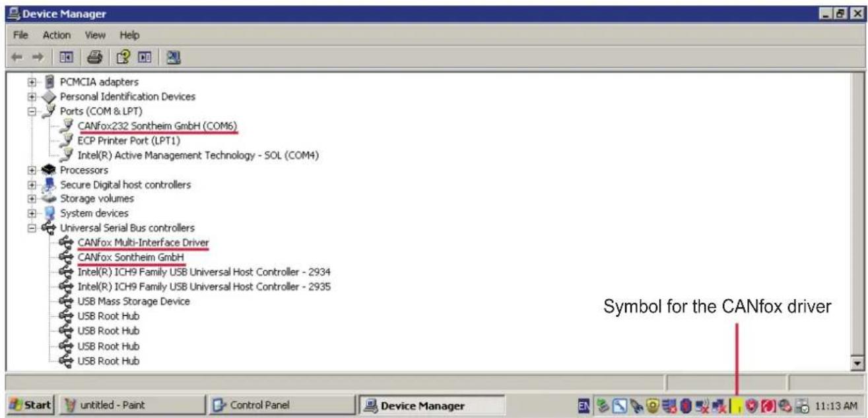Click the Forward arrow in the toolbar
Screen dimensions: 868x418
point(37,58)
